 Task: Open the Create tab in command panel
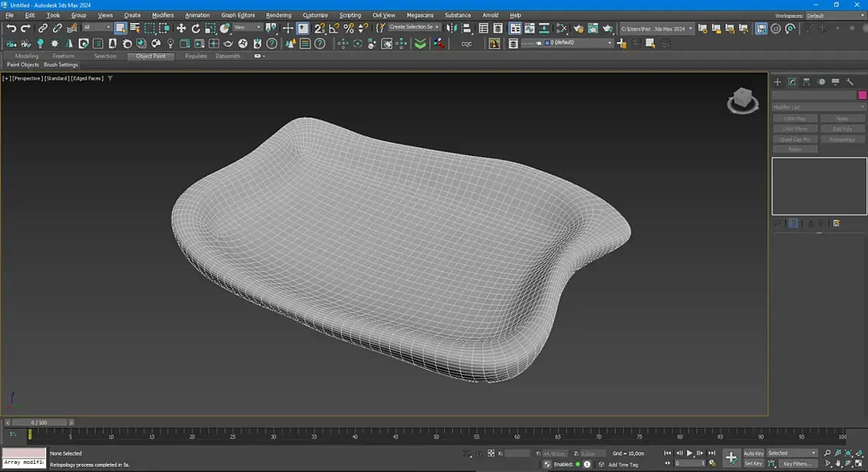(778, 82)
